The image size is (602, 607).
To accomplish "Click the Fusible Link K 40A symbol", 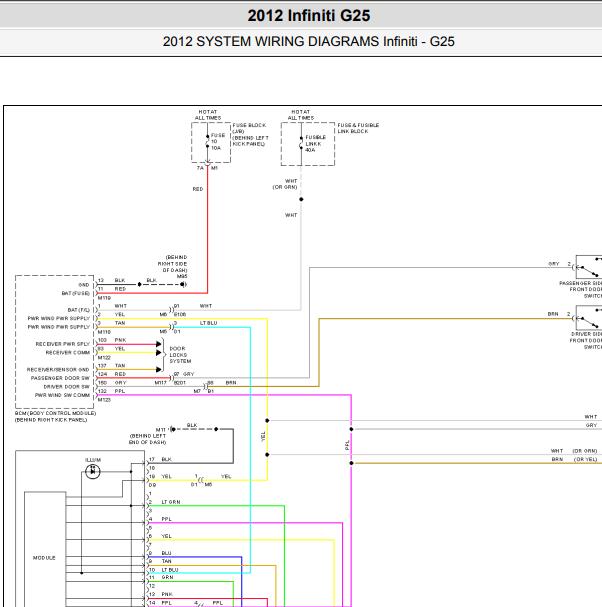I will [301, 144].
